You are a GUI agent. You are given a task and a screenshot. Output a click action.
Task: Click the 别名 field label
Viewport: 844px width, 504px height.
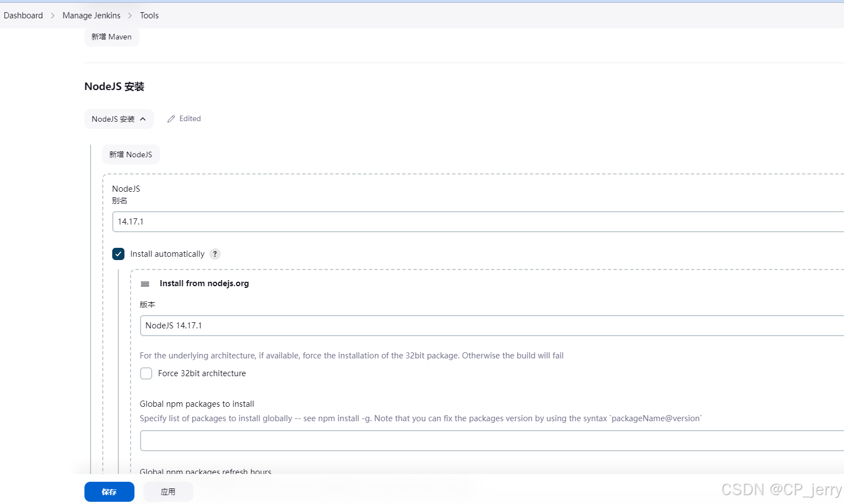pos(119,201)
